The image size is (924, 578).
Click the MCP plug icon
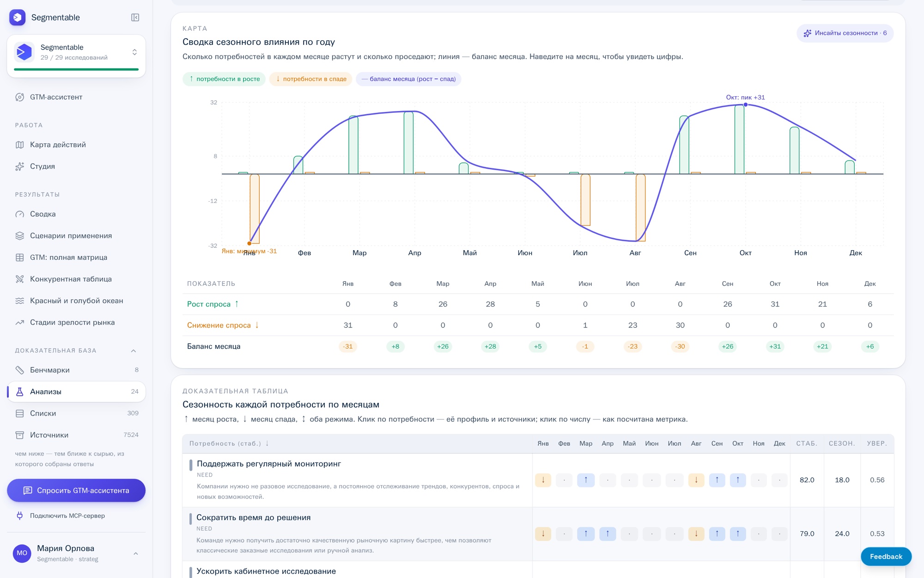click(19, 516)
